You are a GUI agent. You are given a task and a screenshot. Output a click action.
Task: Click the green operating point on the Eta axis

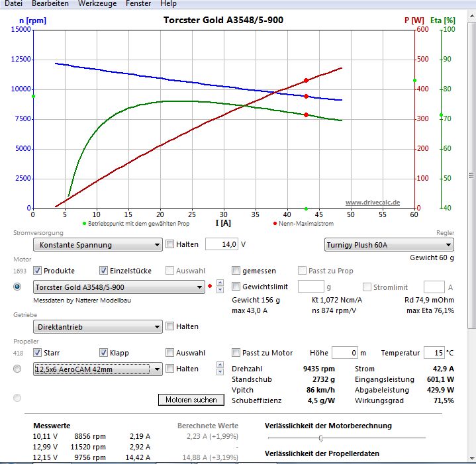coord(441,115)
